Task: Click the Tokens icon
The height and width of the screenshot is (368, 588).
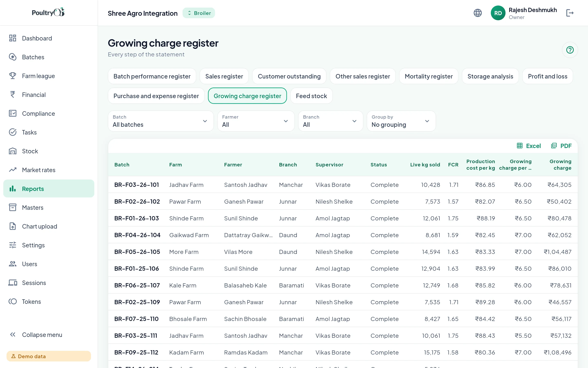Action: (x=13, y=301)
